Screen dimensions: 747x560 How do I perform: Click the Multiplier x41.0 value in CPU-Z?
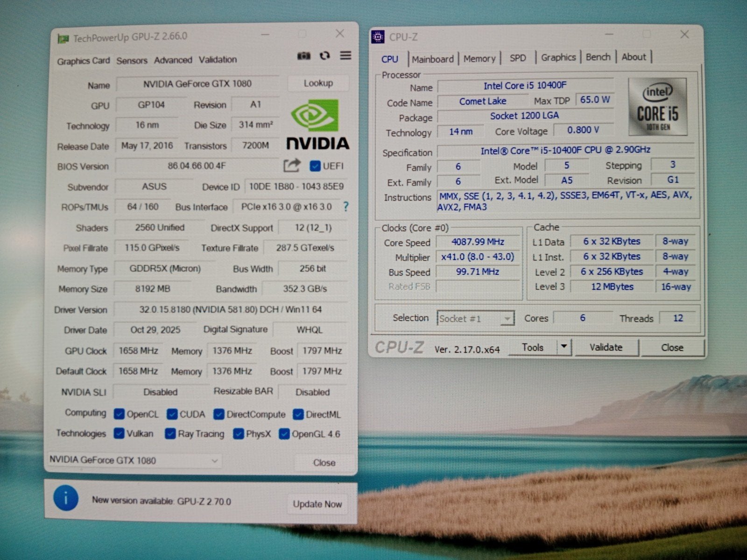click(x=478, y=257)
